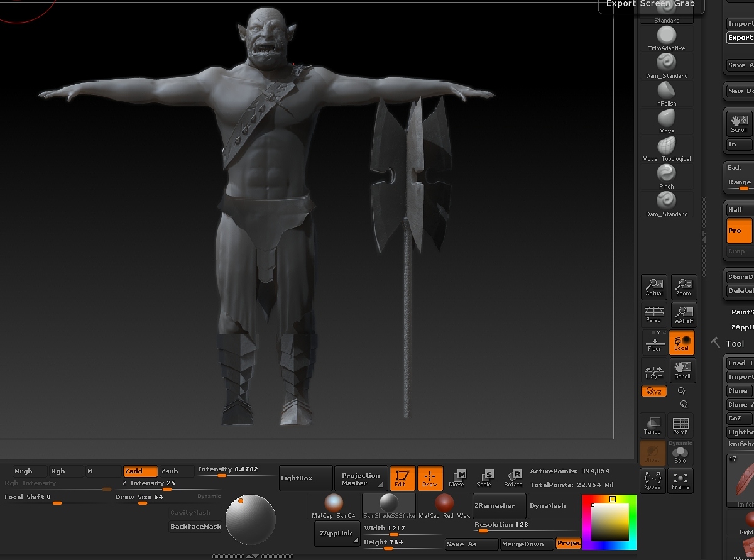Click the Actual size view icon
The height and width of the screenshot is (560, 754).
[654, 287]
